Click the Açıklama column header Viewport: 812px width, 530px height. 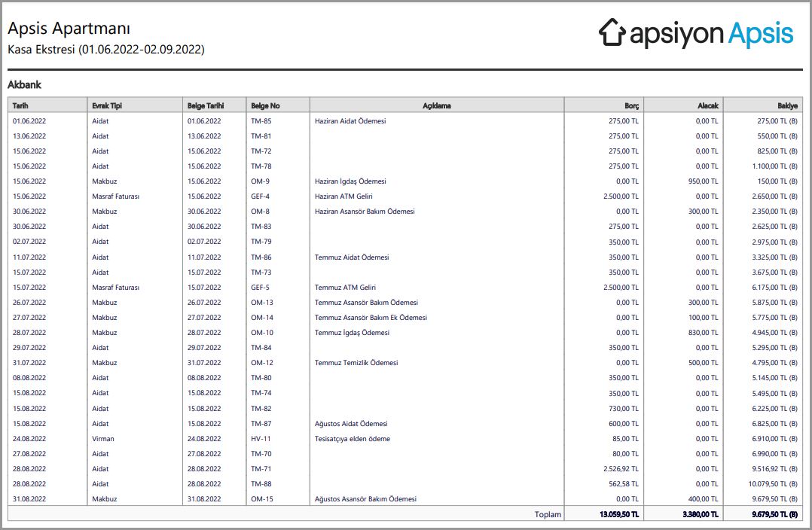(437, 105)
